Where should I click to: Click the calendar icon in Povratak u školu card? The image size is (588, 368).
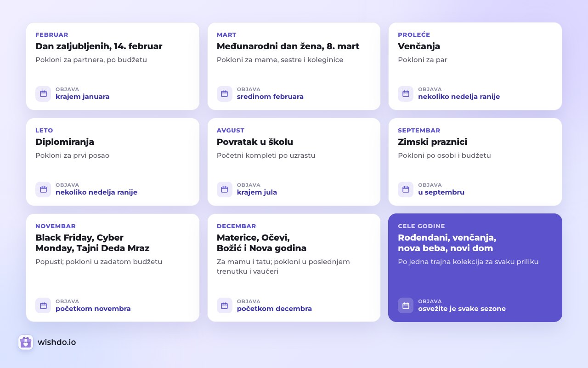pos(225,190)
